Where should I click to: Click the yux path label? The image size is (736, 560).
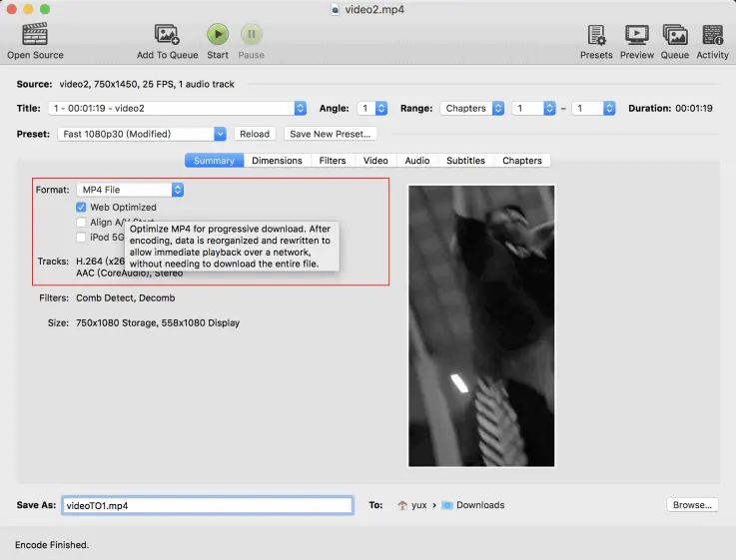[419, 505]
